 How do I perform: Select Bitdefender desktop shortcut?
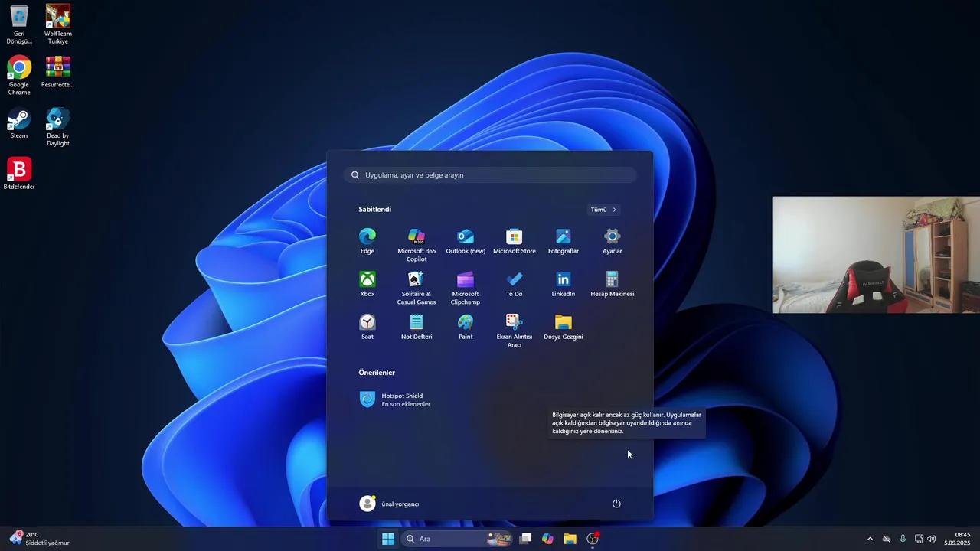pyautogui.click(x=19, y=174)
